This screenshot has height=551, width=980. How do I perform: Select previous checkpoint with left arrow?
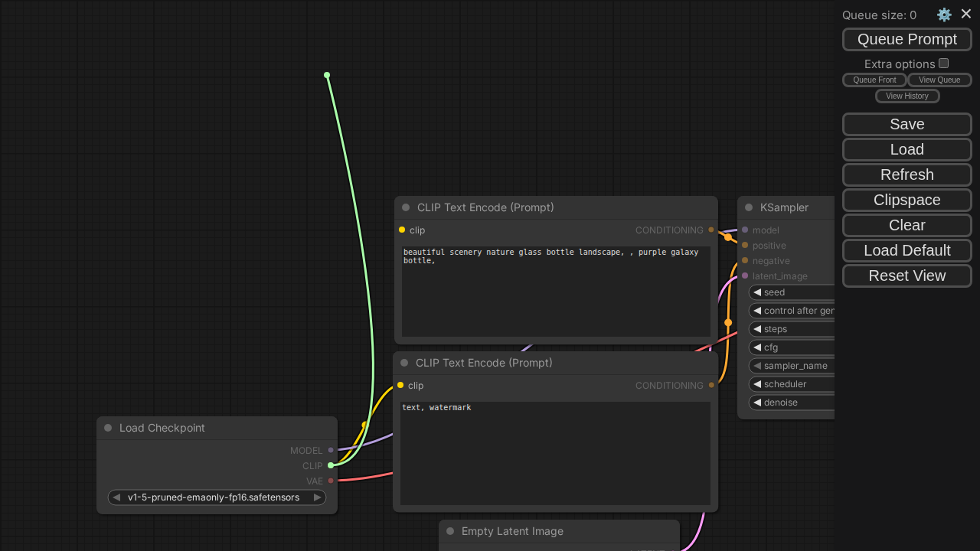[x=116, y=497]
